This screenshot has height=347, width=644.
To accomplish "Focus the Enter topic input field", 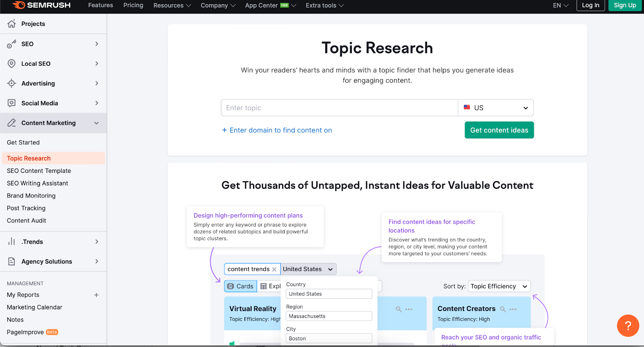I will pyautogui.click(x=339, y=108).
